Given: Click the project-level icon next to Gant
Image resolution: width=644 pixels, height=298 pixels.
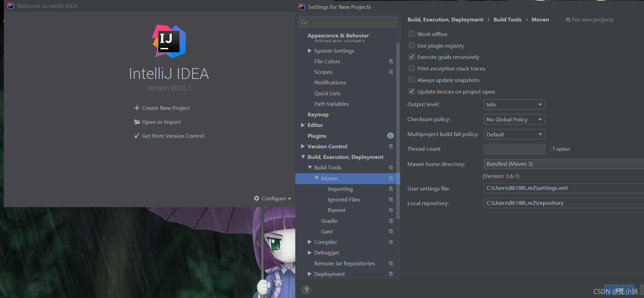Looking at the screenshot, I should tap(391, 231).
